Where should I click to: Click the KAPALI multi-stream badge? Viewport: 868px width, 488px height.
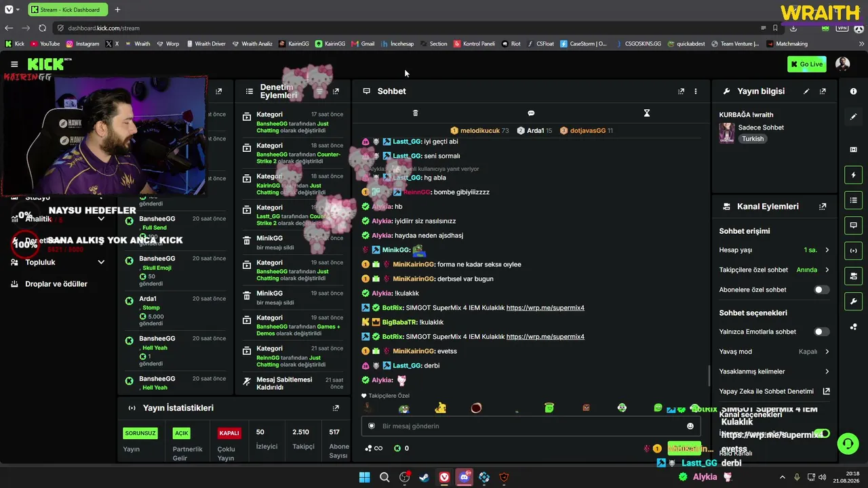(229, 433)
